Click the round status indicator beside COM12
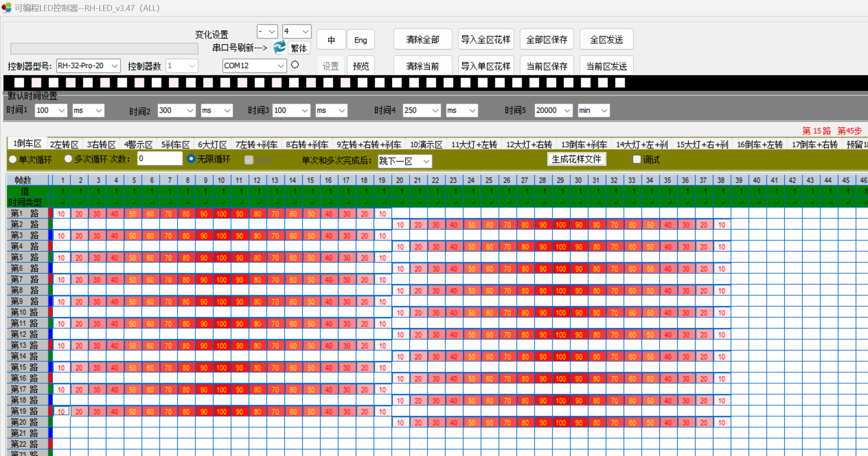Screen dimensions: 868x456 pos(295,65)
